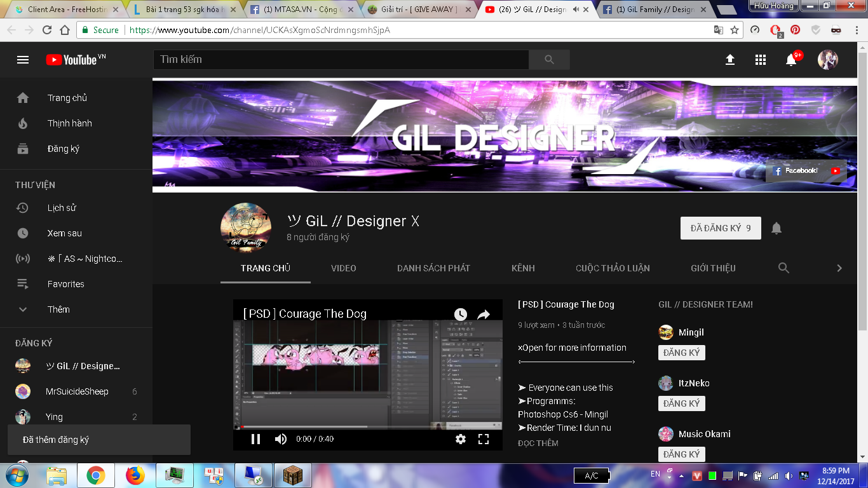This screenshot has width=868, height=488.
Task: Open the GIỚI THIỆU tab
Action: (x=714, y=268)
